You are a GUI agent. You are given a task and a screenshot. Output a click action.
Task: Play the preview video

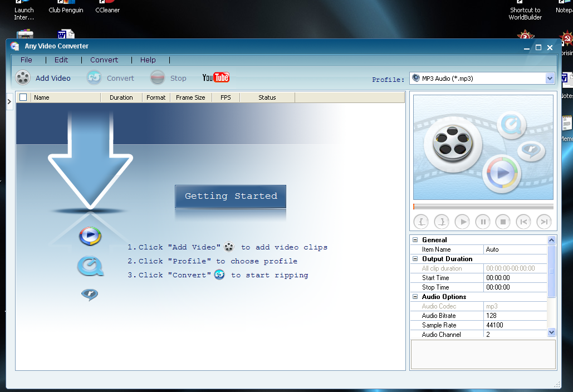coord(462,222)
